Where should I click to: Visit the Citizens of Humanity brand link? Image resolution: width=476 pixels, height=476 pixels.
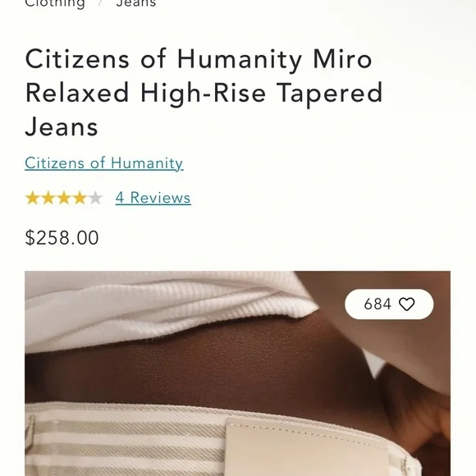coord(104,163)
